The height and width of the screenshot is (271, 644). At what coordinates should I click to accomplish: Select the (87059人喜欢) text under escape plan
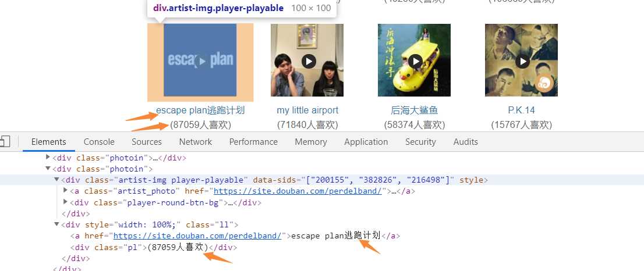pyautogui.click(x=201, y=124)
